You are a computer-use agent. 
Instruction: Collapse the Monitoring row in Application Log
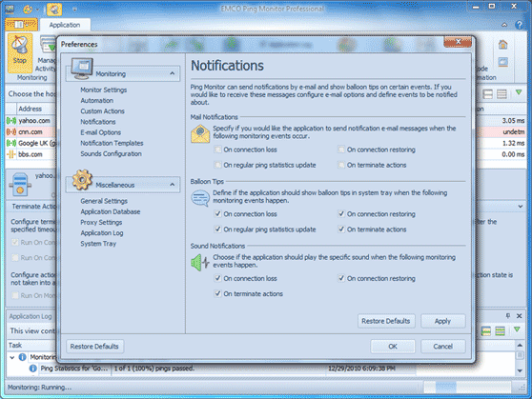12,357
